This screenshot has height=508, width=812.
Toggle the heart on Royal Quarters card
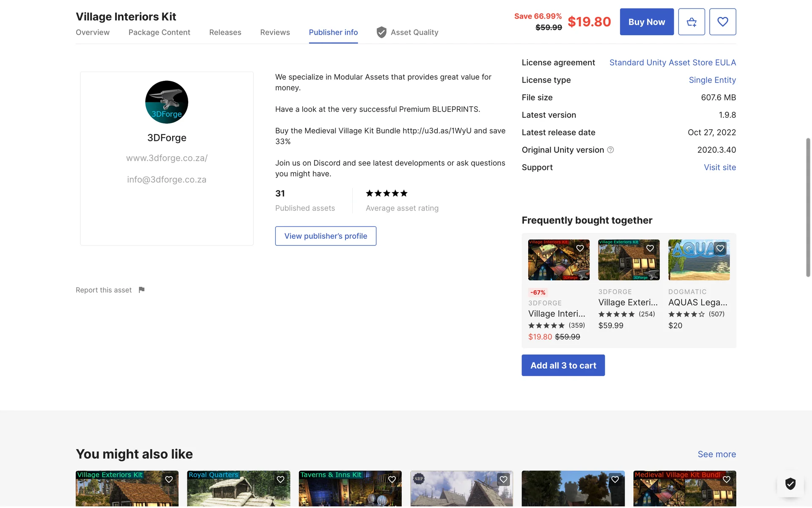pyautogui.click(x=280, y=479)
